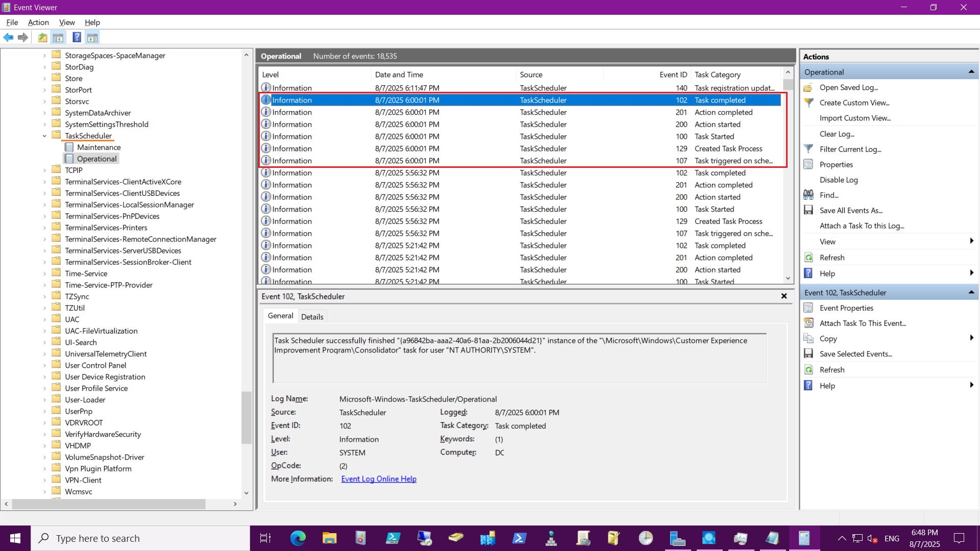Expand the Time-Service tree node
Image resolution: width=980 pixels, height=551 pixels.
[44, 273]
